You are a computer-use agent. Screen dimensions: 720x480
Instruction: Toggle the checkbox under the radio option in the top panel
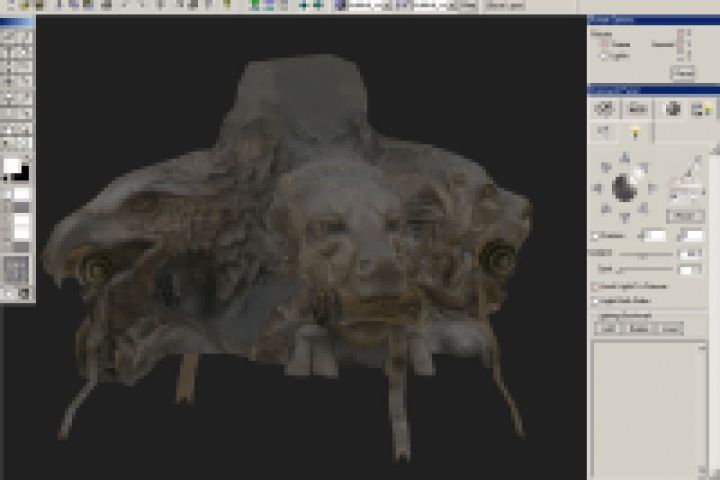coord(604,56)
